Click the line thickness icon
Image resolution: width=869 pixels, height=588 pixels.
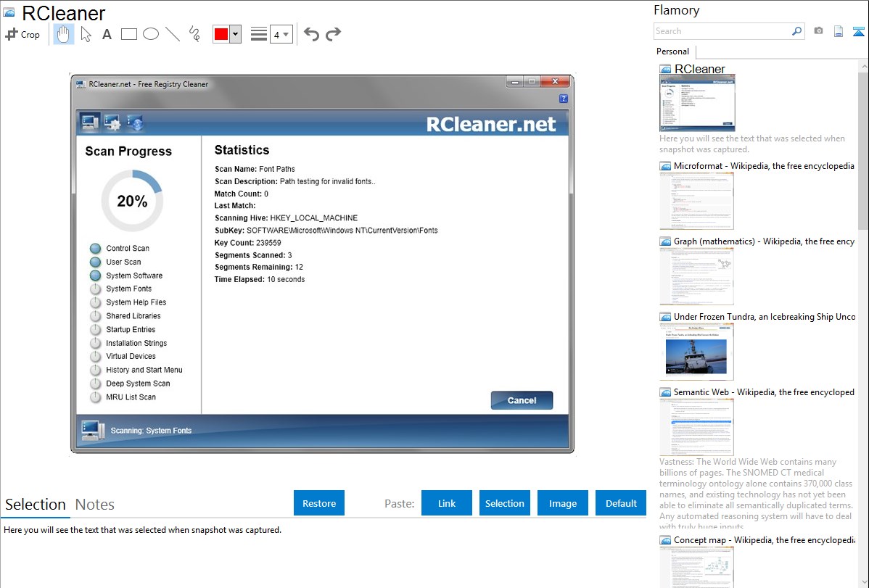point(259,34)
